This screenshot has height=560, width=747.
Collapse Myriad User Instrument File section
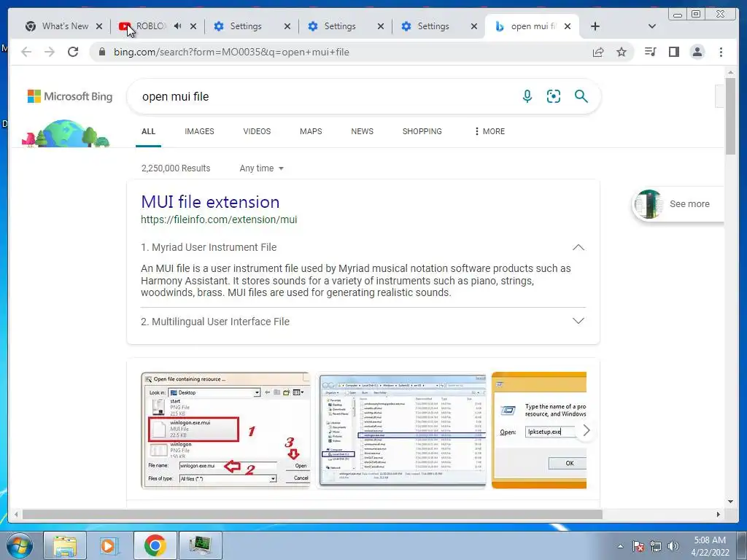(578, 247)
